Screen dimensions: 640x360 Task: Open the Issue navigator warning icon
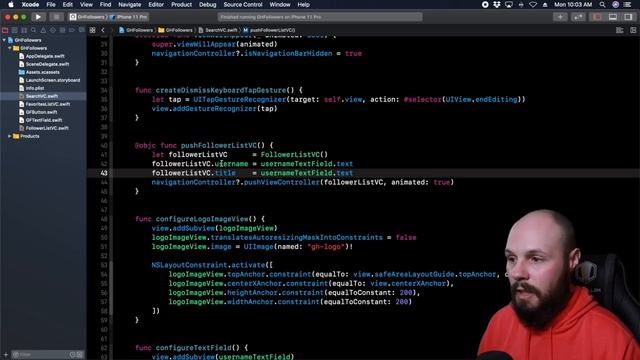pyautogui.click(x=43, y=30)
